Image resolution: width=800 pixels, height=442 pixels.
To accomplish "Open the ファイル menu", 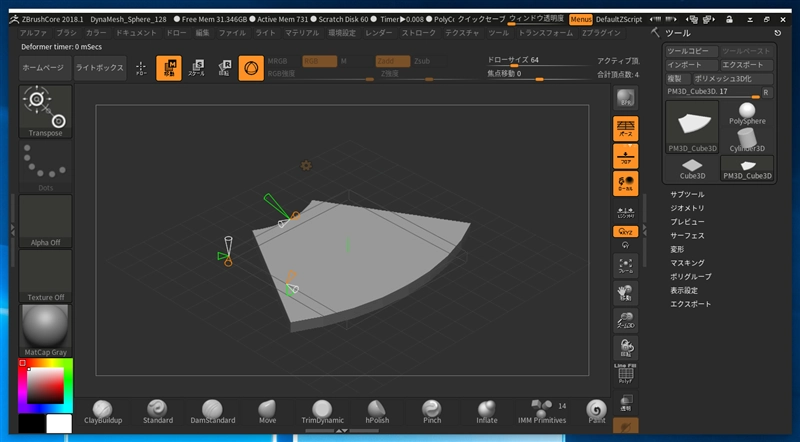I will click(232, 33).
